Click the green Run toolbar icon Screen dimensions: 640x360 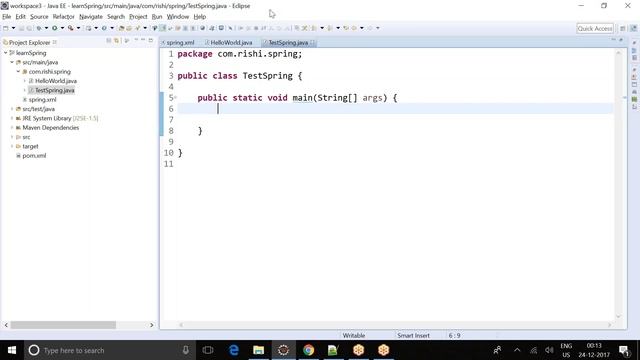click(x=54, y=28)
